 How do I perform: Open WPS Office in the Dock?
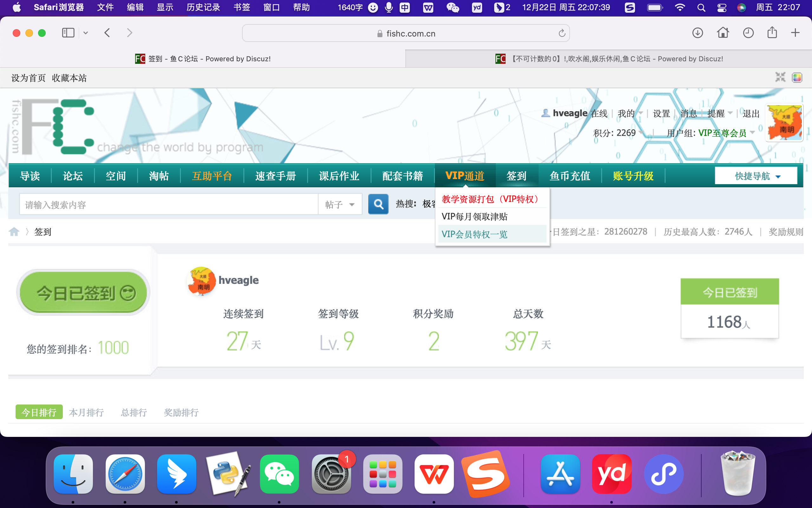(434, 474)
